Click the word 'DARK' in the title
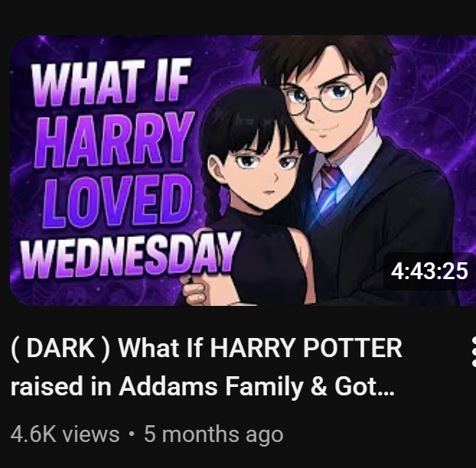This screenshot has height=468, width=476. pyautogui.click(x=60, y=348)
